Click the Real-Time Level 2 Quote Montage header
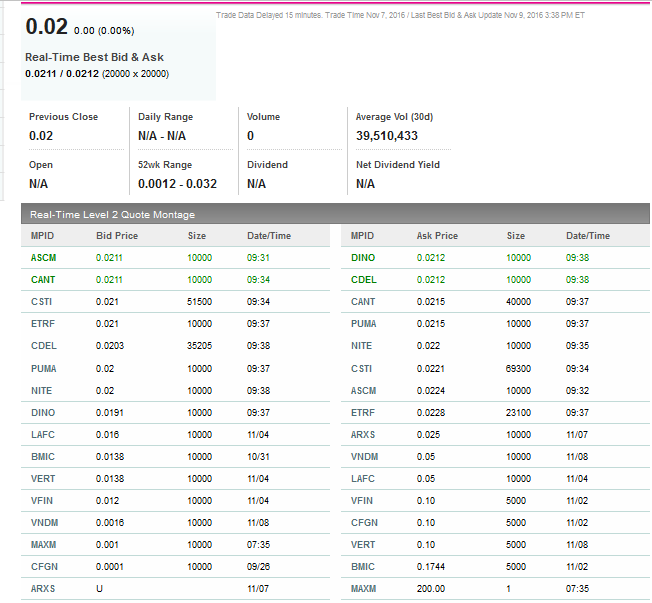Viewport: 652px width, 603px height. (112, 215)
